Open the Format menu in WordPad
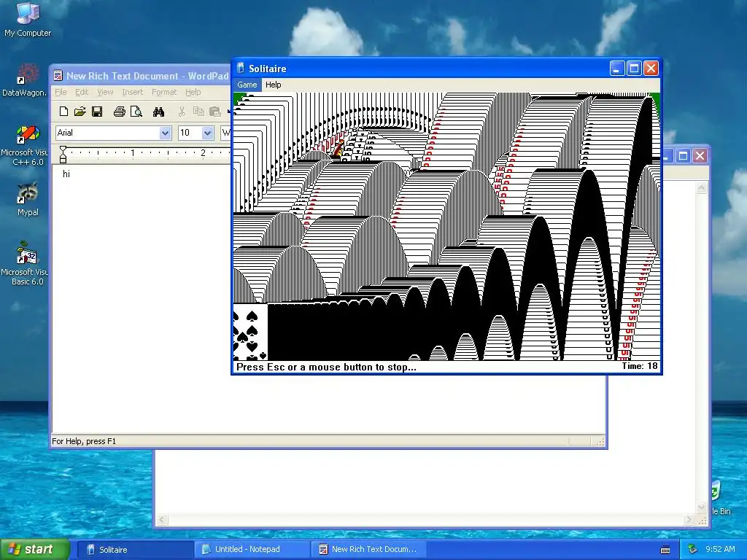The width and height of the screenshot is (747, 560). coord(164,92)
